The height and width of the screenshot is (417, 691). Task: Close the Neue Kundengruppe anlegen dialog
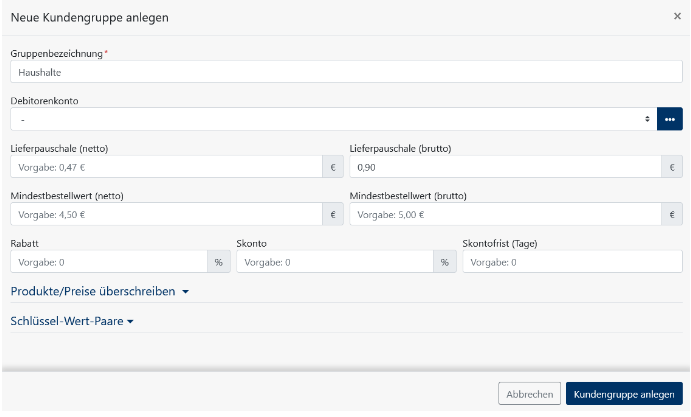point(677,16)
